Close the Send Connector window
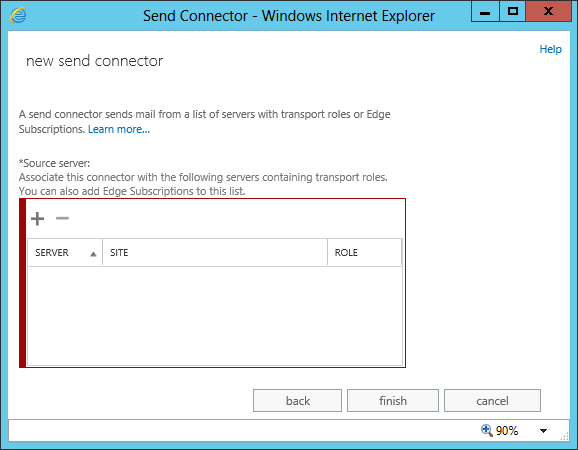The image size is (578, 450). coord(549,12)
